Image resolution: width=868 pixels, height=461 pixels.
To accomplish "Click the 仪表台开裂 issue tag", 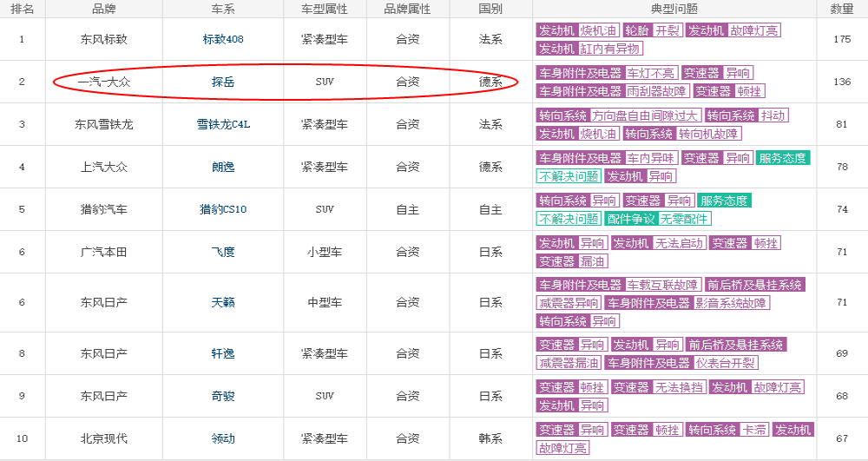I will pyautogui.click(x=725, y=363).
